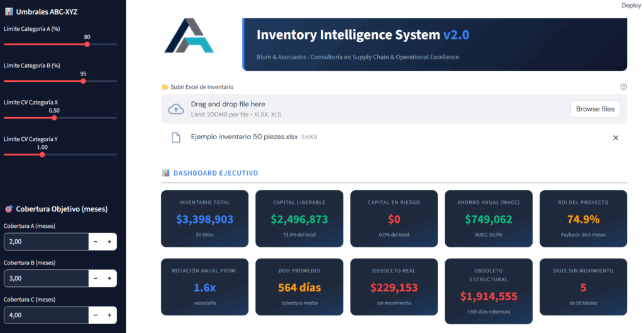
Task: Click the Cobertura A value input field
Action: pos(45,242)
